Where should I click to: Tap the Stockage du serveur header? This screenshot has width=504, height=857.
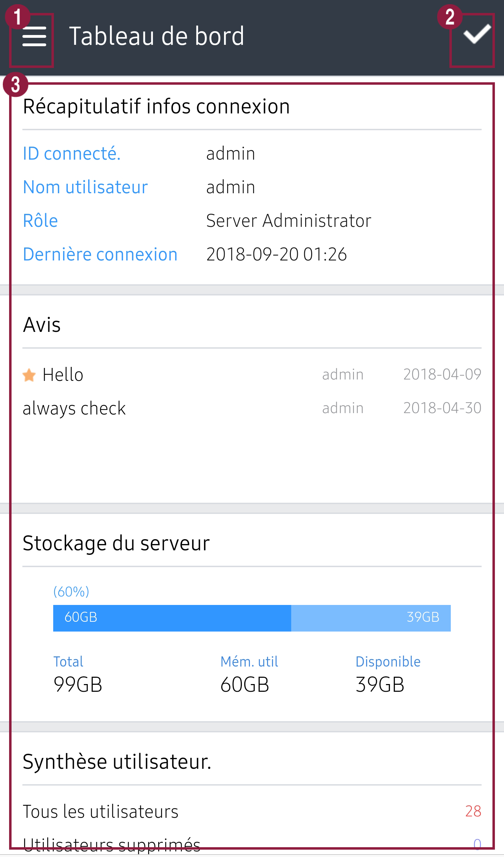tap(116, 543)
